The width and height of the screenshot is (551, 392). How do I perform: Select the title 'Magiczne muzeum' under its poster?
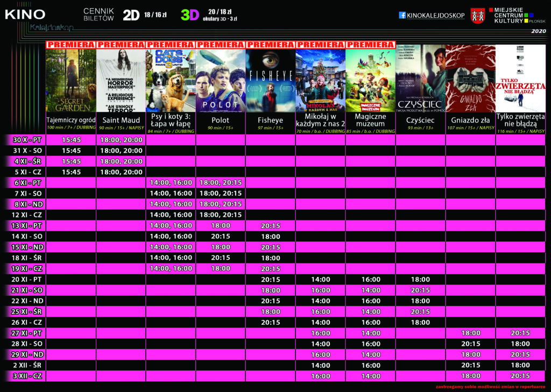point(370,120)
